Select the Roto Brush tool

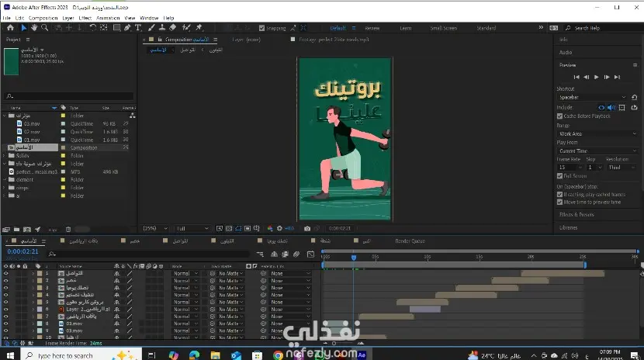coord(186,27)
